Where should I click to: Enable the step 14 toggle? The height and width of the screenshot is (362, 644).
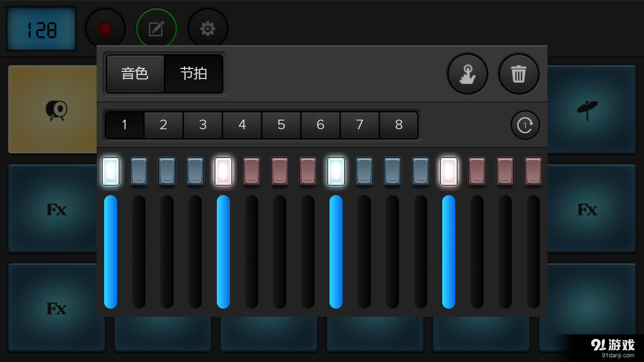click(x=477, y=171)
